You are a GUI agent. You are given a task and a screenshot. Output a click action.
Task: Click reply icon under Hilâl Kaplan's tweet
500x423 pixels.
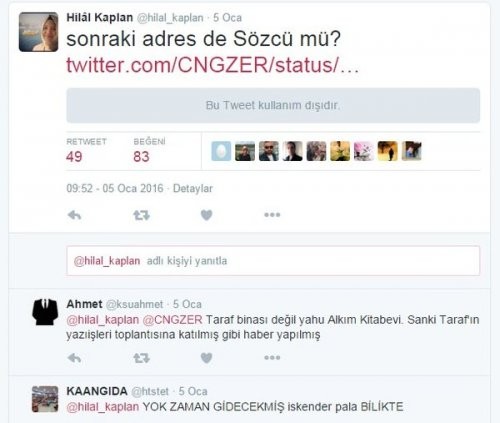(75, 215)
